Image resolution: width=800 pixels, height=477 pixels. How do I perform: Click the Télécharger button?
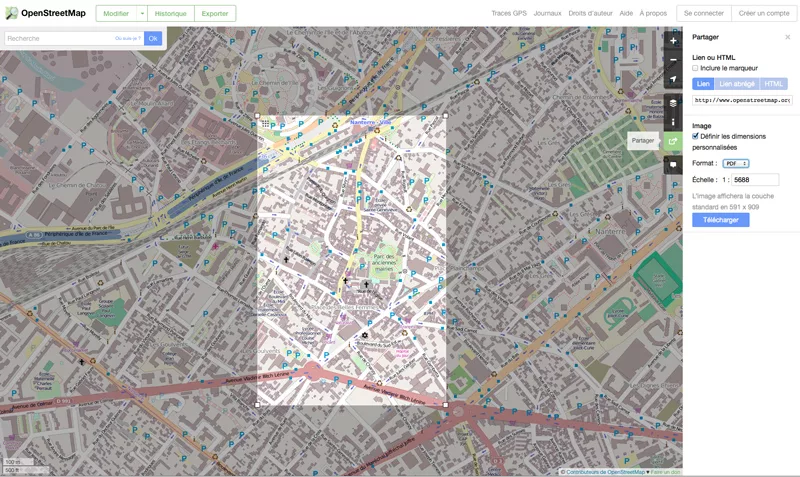(720, 220)
